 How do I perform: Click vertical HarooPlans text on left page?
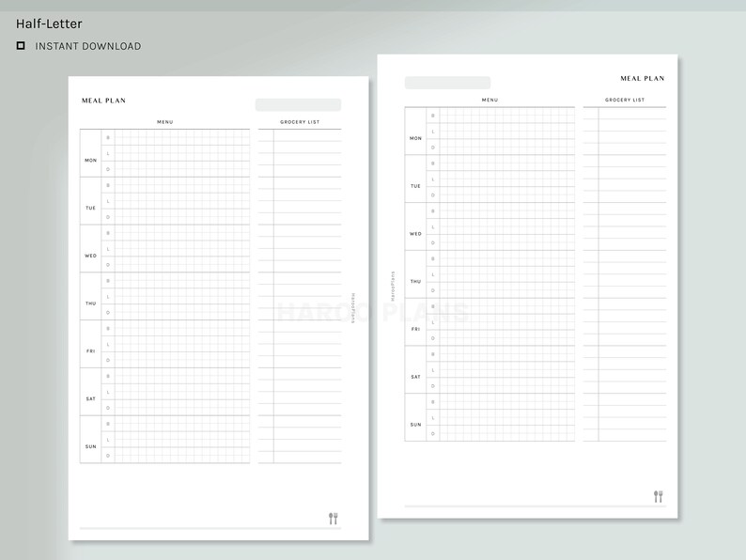(353, 308)
